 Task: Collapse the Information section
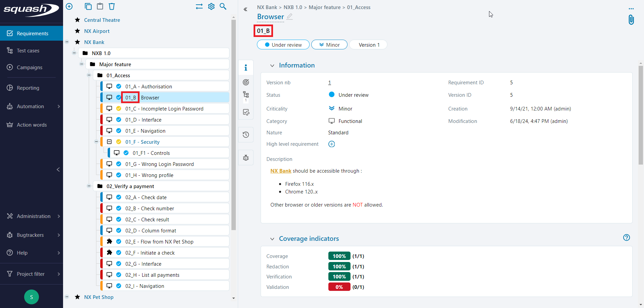(272, 65)
